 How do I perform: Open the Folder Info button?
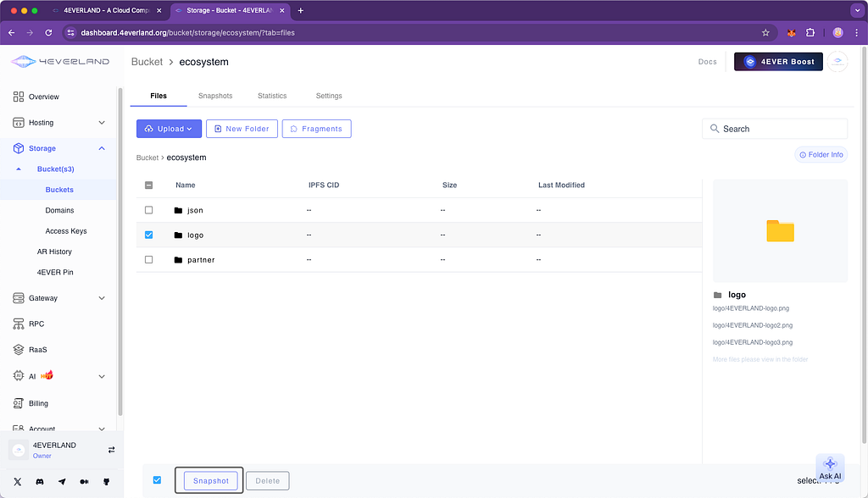point(821,155)
